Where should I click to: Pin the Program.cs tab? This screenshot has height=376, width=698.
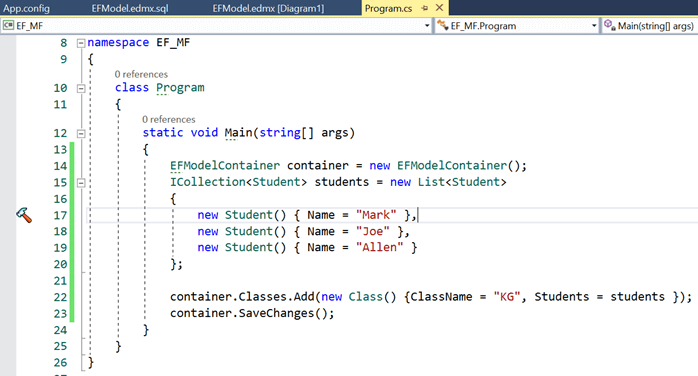pyautogui.click(x=424, y=8)
